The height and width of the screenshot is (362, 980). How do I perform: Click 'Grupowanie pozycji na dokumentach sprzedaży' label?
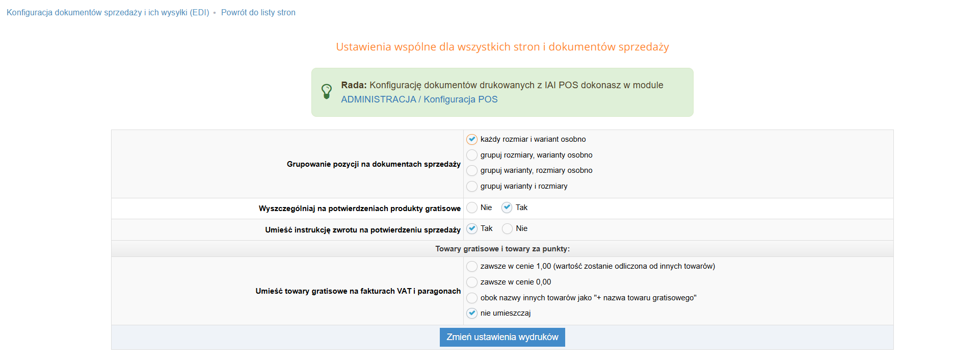click(374, 164)
